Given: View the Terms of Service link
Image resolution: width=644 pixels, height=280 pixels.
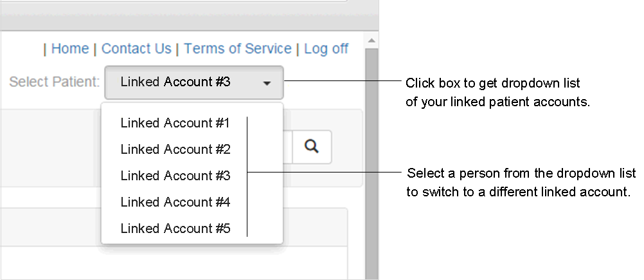Looking at the screenshot, I should point(238,48).
